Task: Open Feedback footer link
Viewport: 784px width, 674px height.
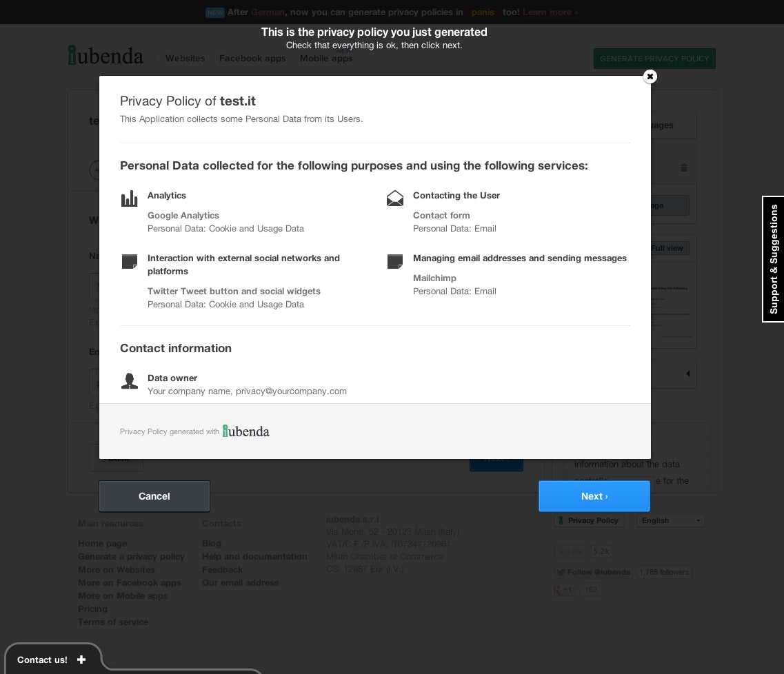Action: pyautogui.click(x=223, y=569)
